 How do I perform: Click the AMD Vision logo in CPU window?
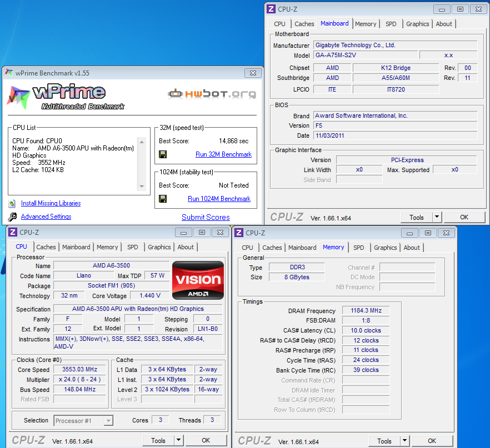pyautogui.click(x=198, y=280)
